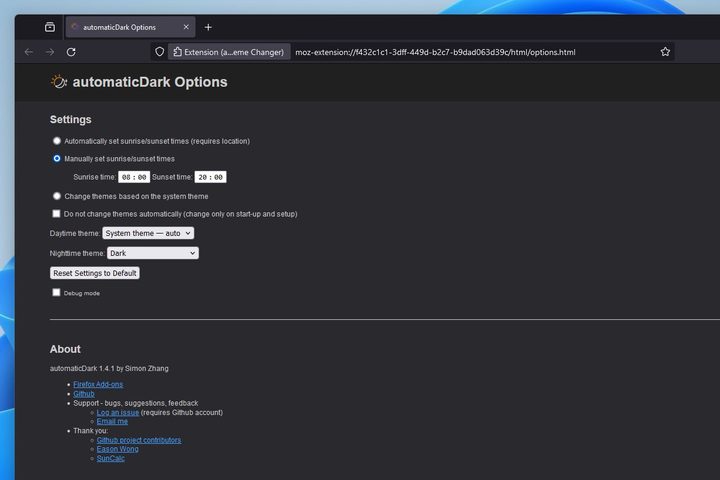The image size is (720, 480).
Task: Select automatically set sunrise/sunset times radio
Action: [x=56, y=141]
